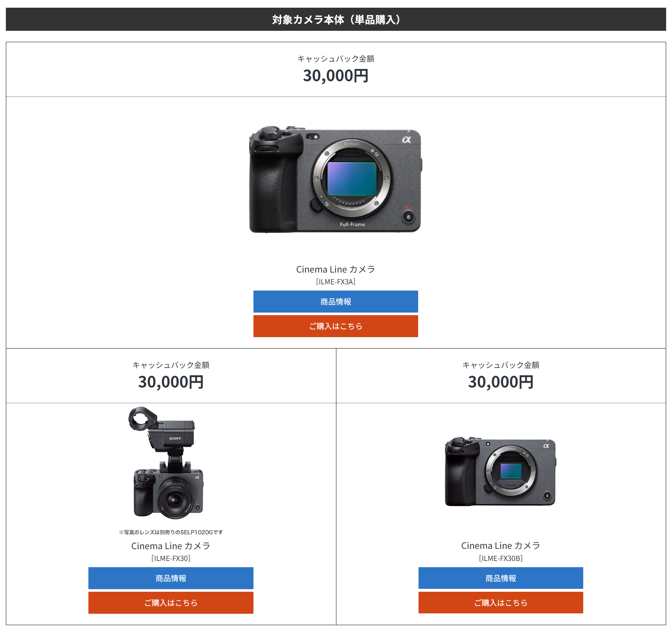The height and width of the screenshot is (631, 672).
Task: Click Cinema Line カメラ title above ILME-FX30
Action: pos(171,546)
